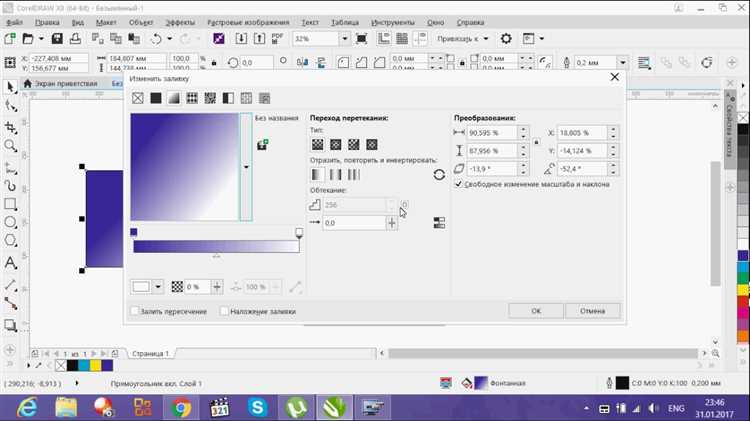This screenshot has height=421, width=750.
Task: Increase the 90,595 % width stepper
Action: [x=523, y=130]
